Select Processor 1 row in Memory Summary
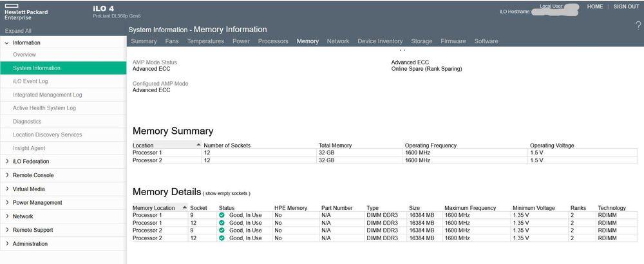 (385, 153)
